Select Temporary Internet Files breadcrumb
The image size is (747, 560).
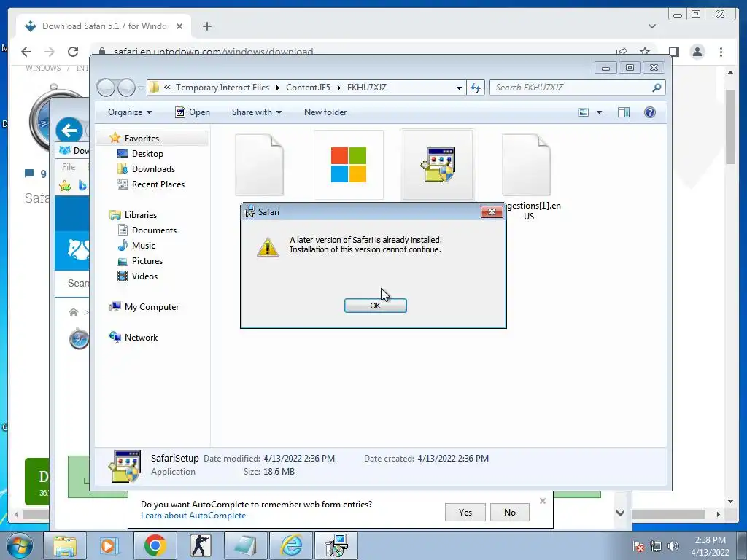(x=222, y=87)
